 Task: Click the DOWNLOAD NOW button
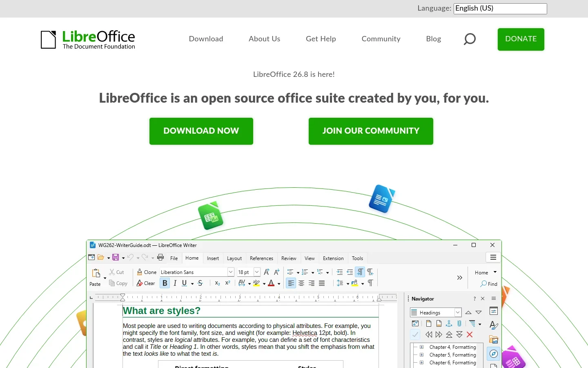coord(201,131)
